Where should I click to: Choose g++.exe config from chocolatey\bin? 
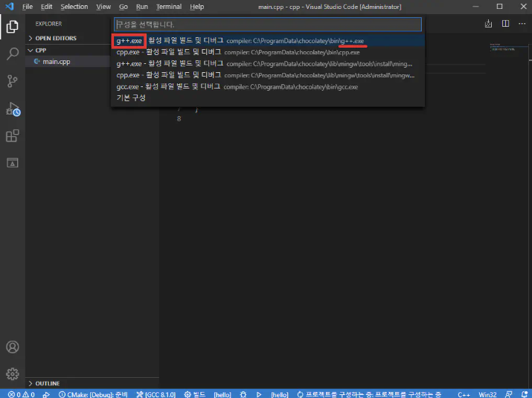point(268,41)
